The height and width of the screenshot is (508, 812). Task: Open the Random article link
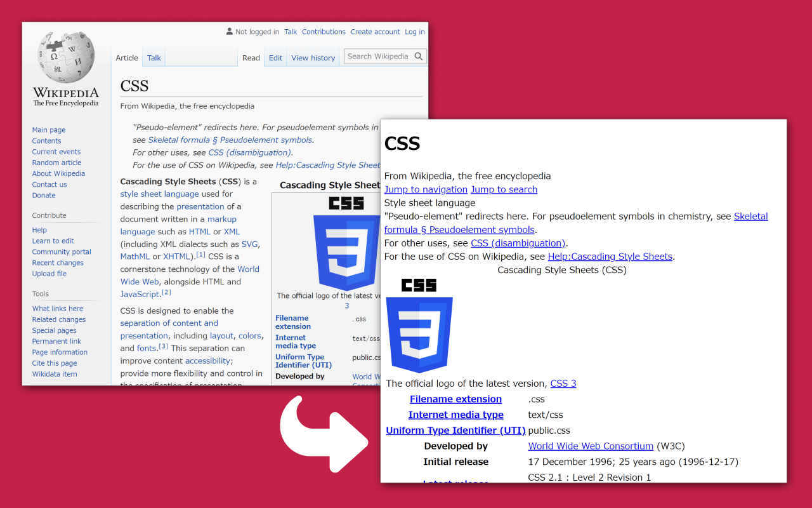click(x=56, y=162)
